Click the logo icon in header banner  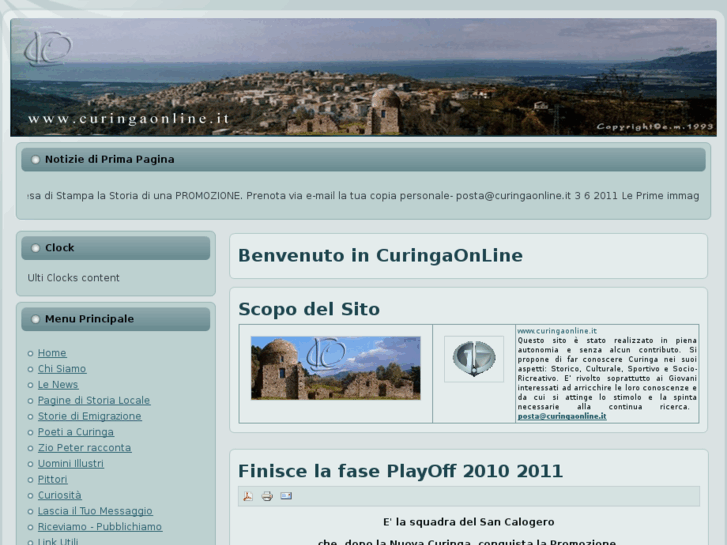coord(48,48)
